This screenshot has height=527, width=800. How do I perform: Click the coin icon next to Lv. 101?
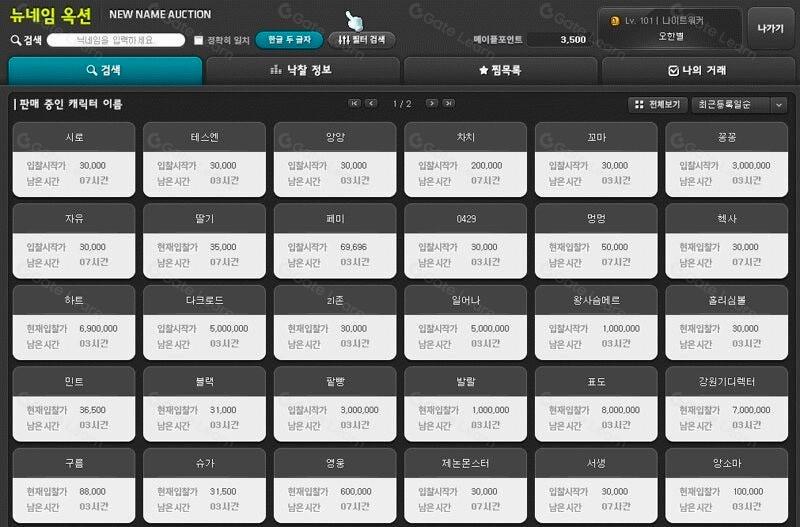coord(615,21)
